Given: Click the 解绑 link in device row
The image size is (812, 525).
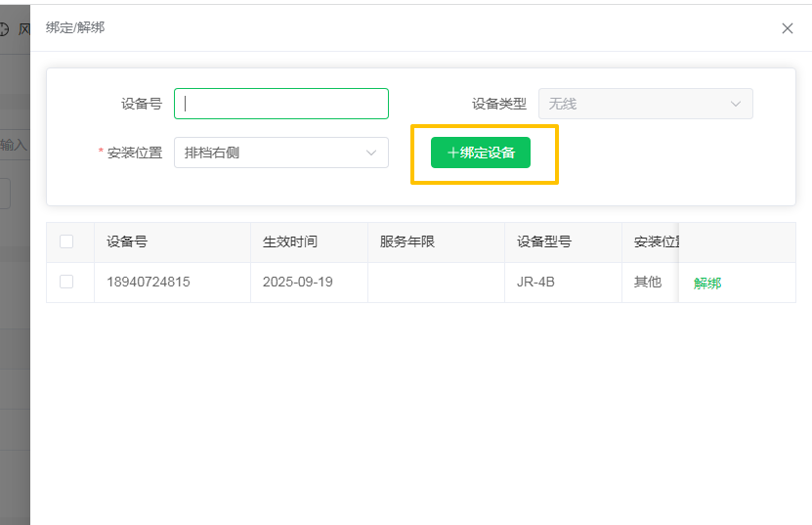Looking at the screenshot, I should click(707, 284).
